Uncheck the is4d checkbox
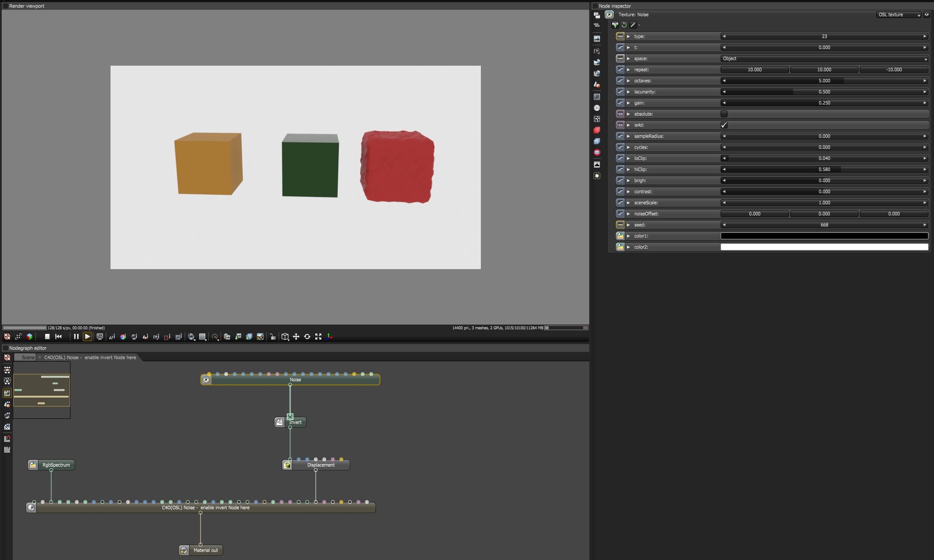934x560 pixels. pos(724,125)
